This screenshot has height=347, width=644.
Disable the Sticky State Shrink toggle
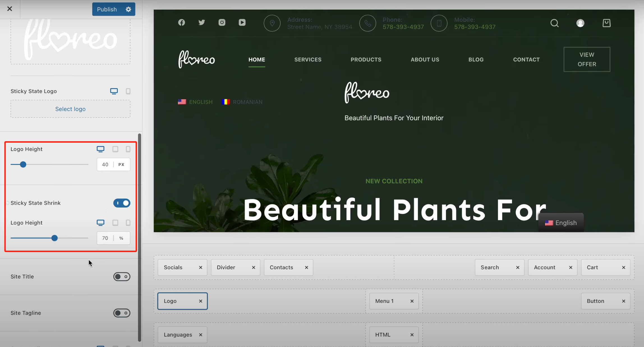point(122,203)
